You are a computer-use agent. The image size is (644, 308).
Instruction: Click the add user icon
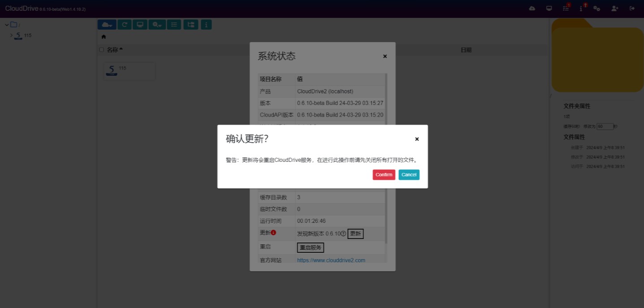click(x=614, y=9)
